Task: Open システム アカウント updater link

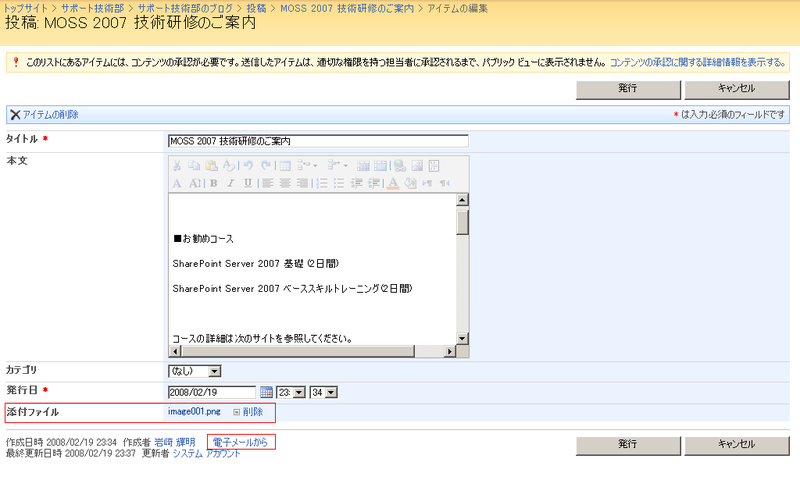Action: [206, 453]
